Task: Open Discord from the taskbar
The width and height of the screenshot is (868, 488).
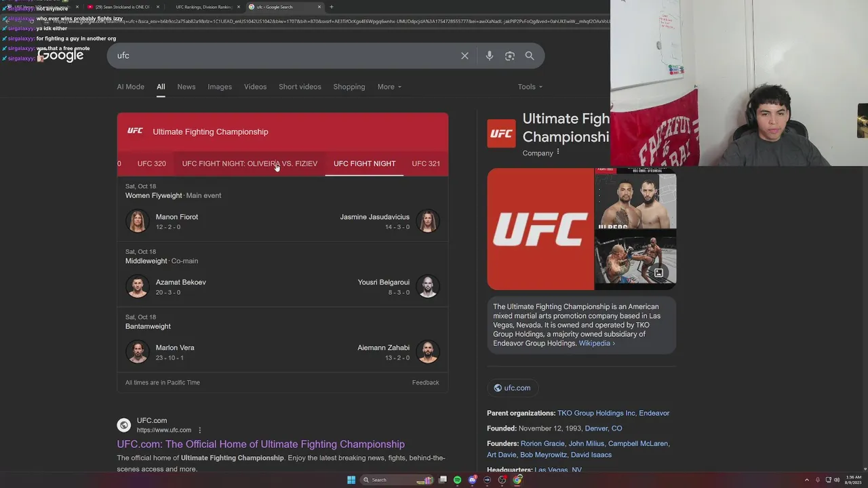Action: [473, 480]
